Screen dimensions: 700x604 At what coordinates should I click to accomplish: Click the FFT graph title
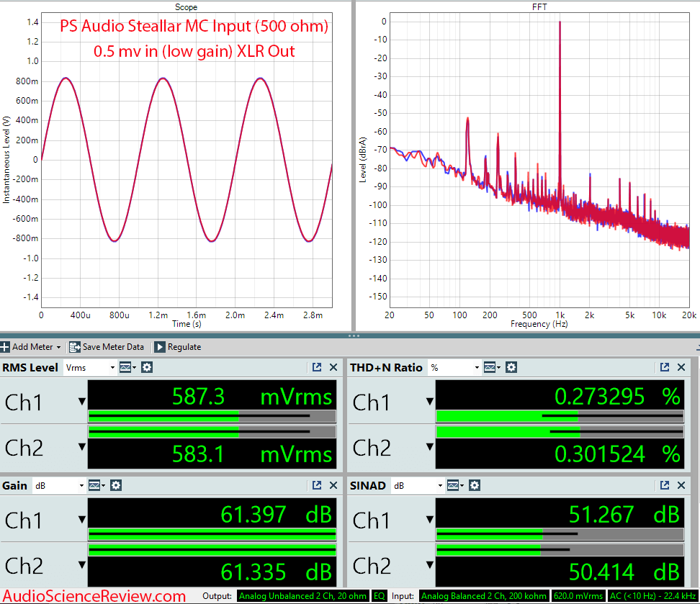pos(539,7)
